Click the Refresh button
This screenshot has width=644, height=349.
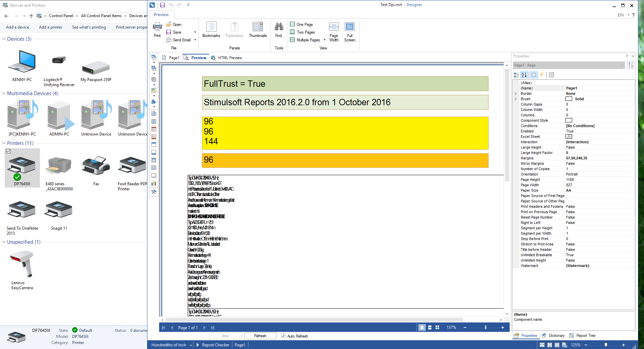click(x=260, y=336)
